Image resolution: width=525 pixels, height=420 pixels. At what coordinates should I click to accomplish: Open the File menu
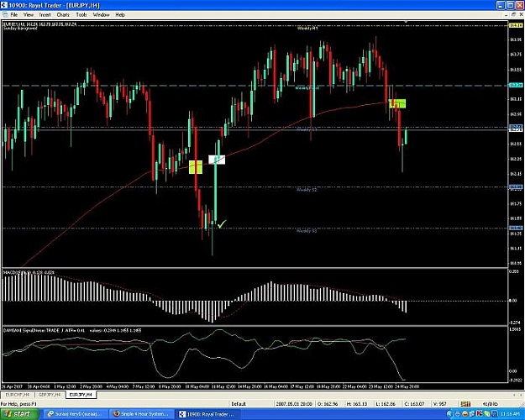pos(13,15)
